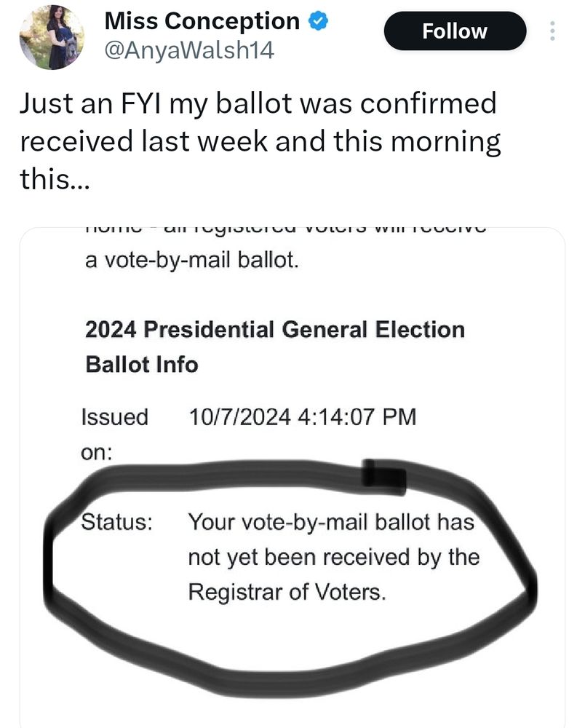Click the blue verified badge icon
Screen dimensions: 585x728
[317, 21]
